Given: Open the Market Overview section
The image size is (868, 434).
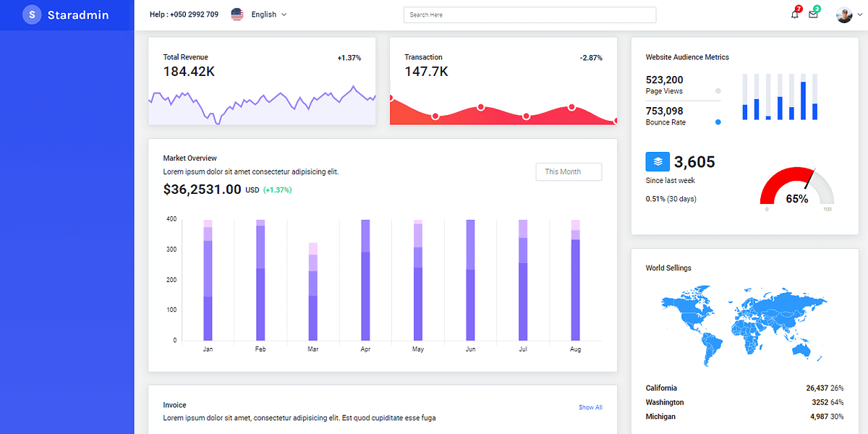Looking at the screenshot, I should pos(190,158).
